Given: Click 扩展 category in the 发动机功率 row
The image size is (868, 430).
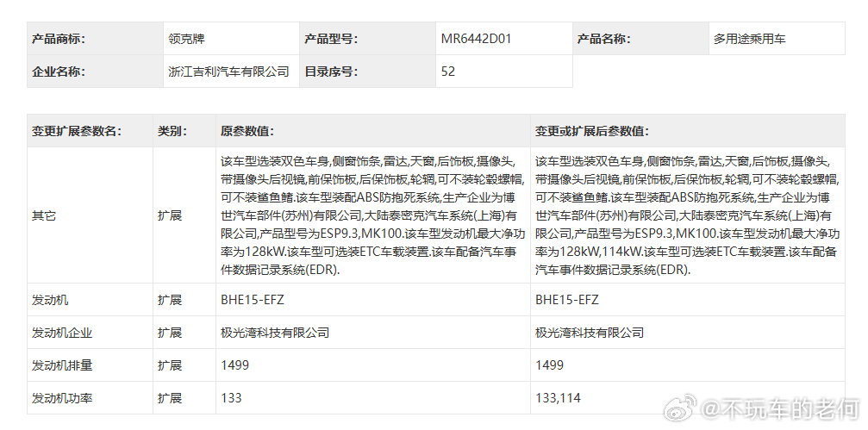Looking at the screenshot, I should tap(170, 398).
